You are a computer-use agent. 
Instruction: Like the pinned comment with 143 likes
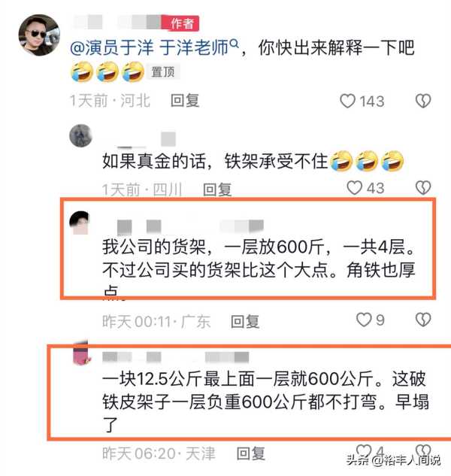pos(347,101)
